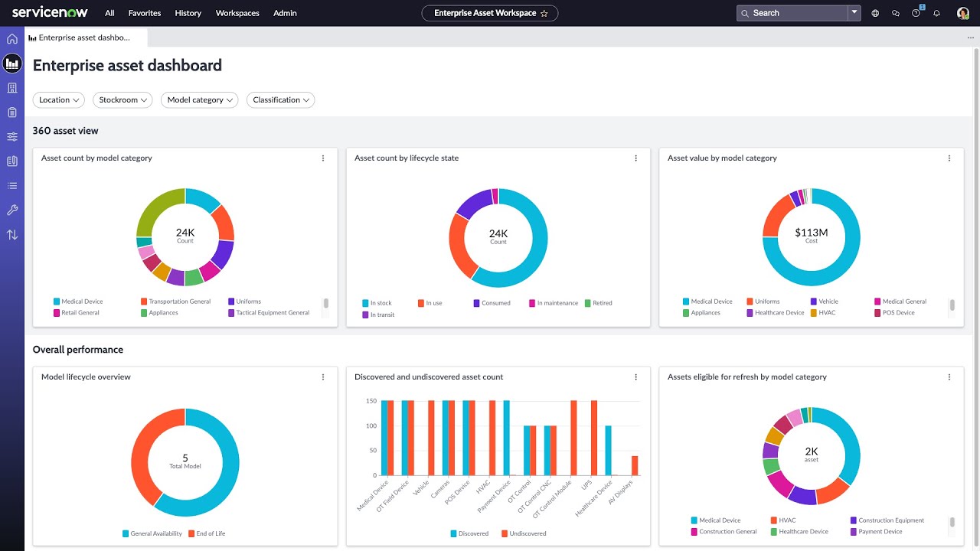Click Tactical Equipment General legend swatch
The height and width of the screenshot is (551, 980).
(231, 313)
